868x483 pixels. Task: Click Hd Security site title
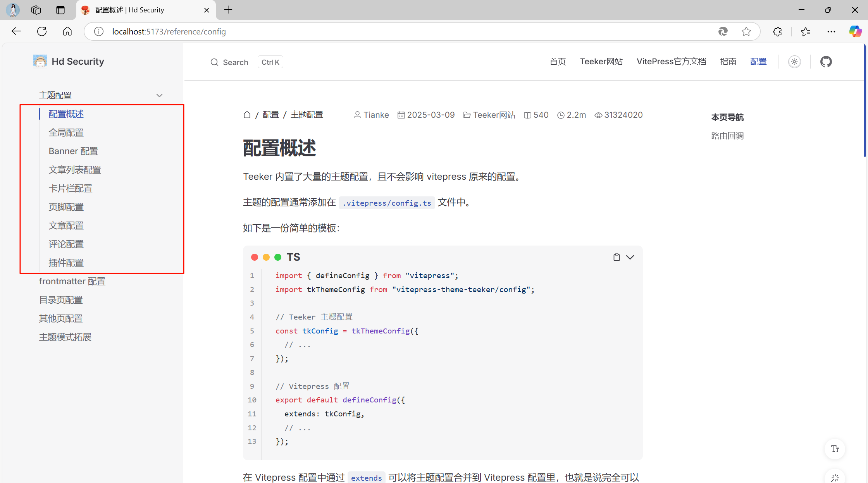[78, 61]
